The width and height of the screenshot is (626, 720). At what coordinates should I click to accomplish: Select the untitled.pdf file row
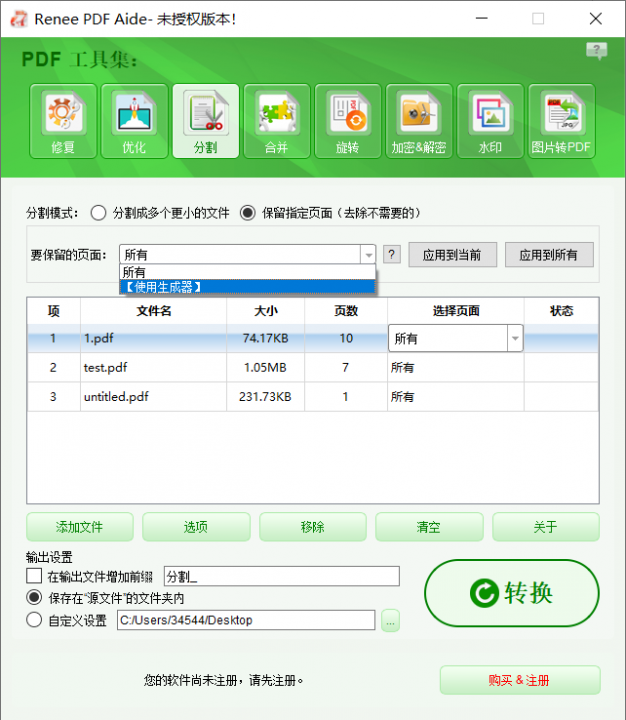[312, 396]
